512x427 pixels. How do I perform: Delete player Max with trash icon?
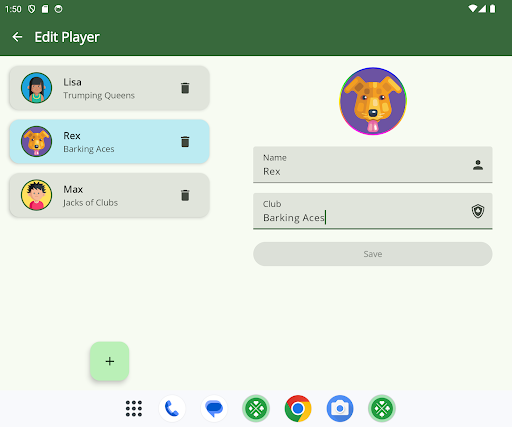(185, 195)
